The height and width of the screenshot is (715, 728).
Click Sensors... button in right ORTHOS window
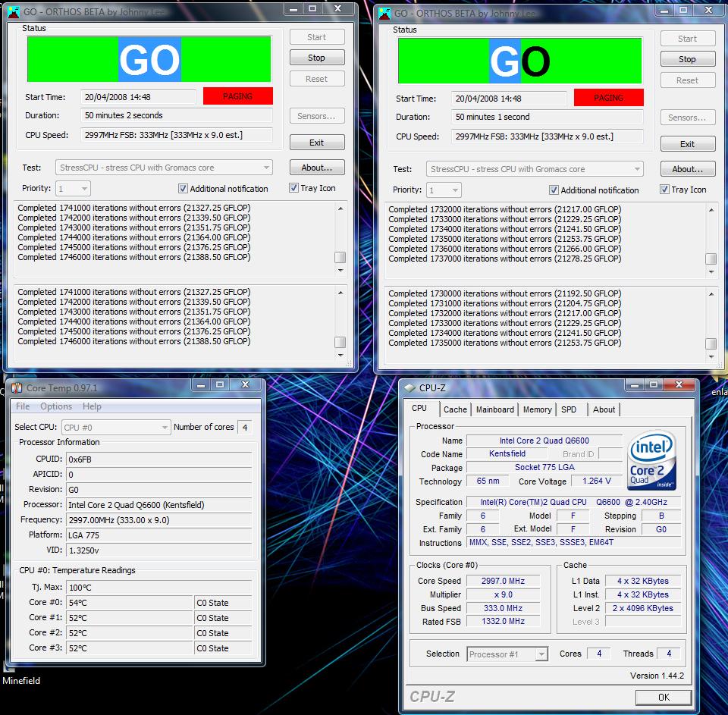[x=688, y=118]
